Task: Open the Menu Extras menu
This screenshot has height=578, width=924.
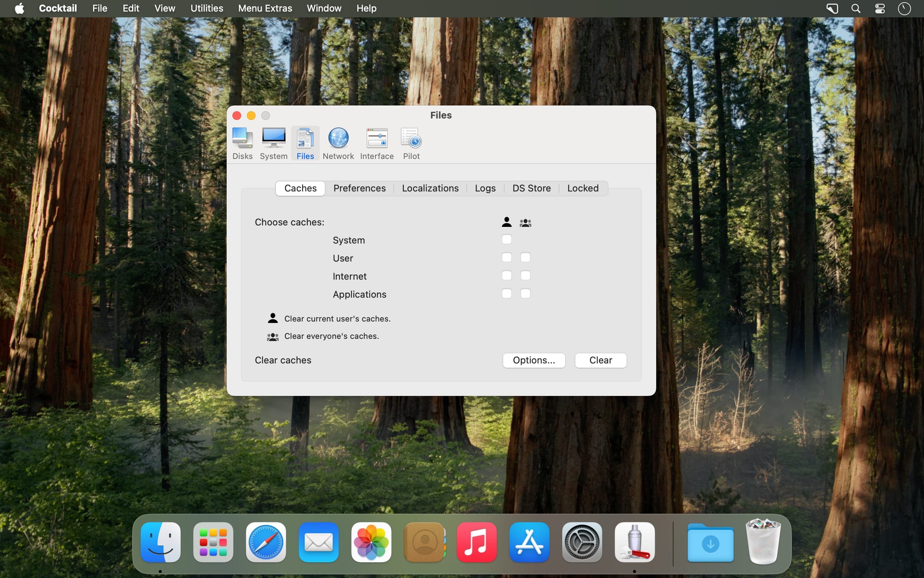Action: point(265,8)
